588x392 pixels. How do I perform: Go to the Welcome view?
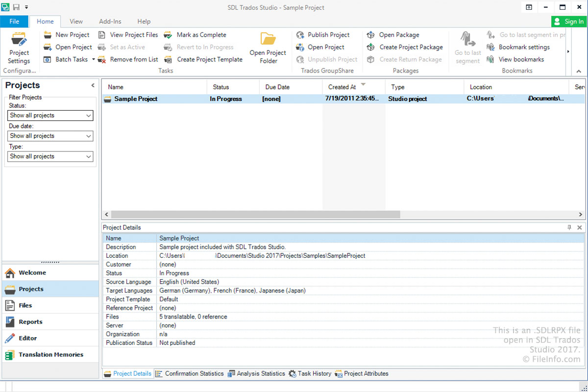pyautogui.click(x=50, y=272)
